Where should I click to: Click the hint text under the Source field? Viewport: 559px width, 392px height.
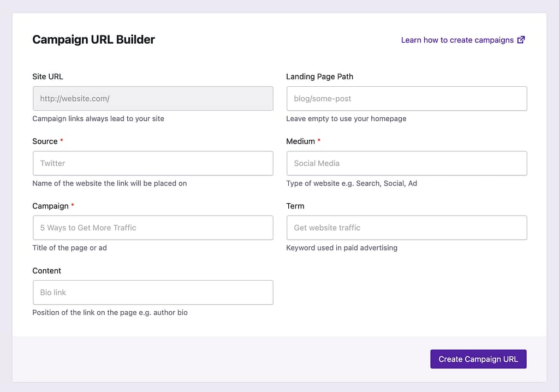pos(109,183)
